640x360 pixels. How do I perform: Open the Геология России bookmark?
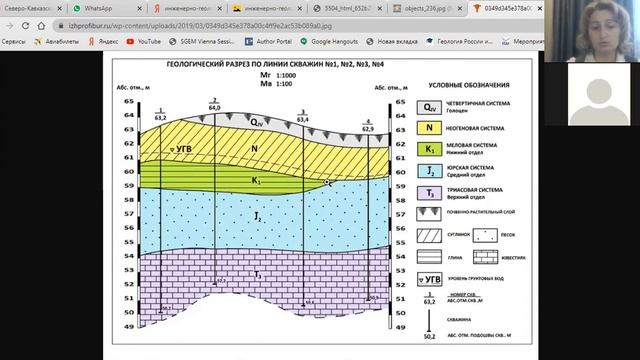459,42
